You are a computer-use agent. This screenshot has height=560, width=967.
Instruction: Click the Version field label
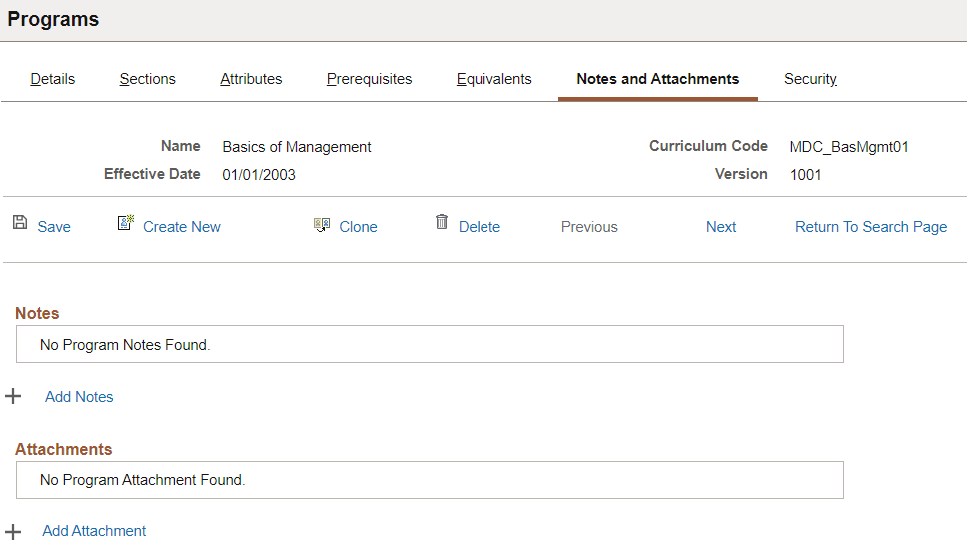pos(741,174)
